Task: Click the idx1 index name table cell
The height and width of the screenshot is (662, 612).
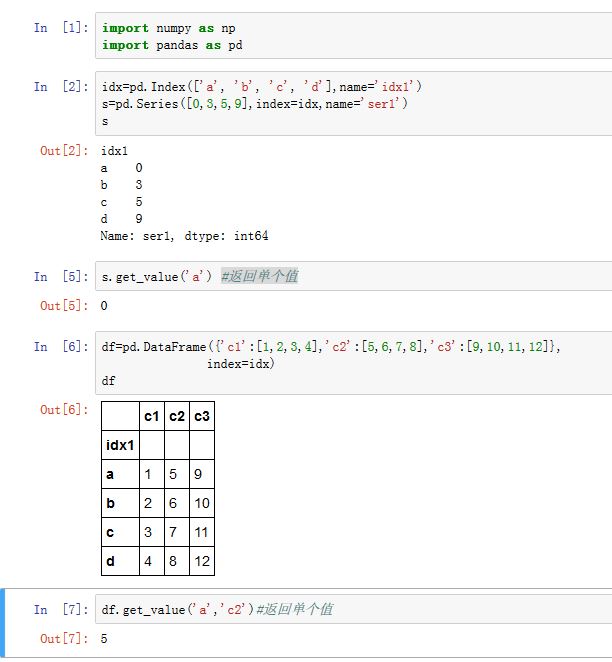Action: [x=120, y=445]
